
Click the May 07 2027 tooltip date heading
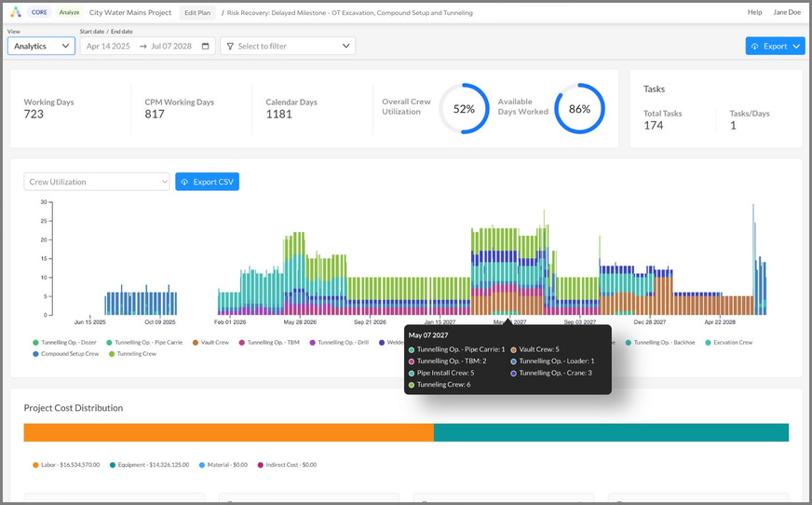point(428,335)
